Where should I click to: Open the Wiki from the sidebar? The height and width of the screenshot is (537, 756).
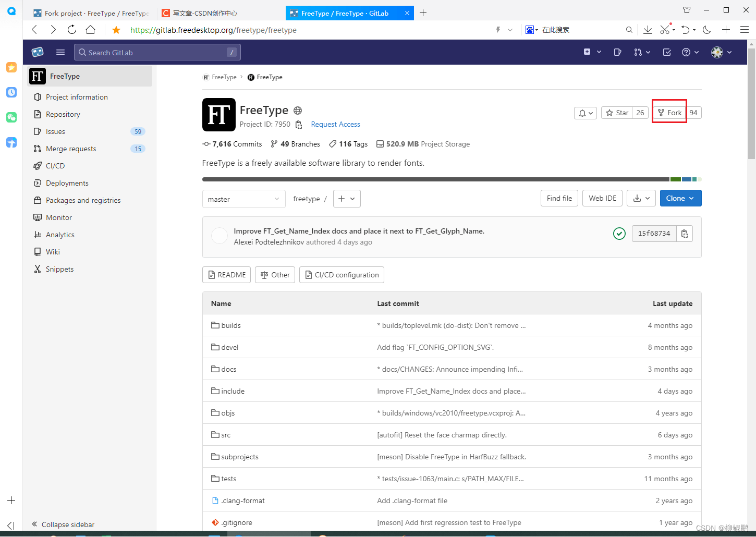point(52,252)
